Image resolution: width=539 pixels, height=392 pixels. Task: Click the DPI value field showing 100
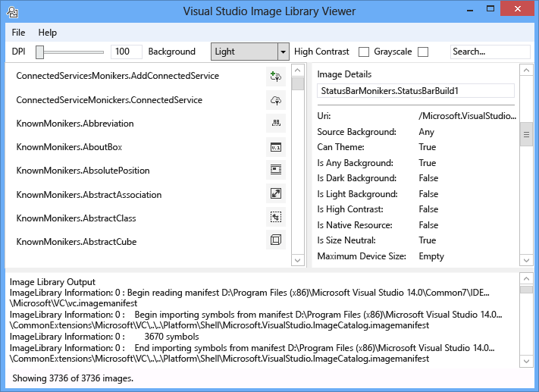[x=127, y=52]
